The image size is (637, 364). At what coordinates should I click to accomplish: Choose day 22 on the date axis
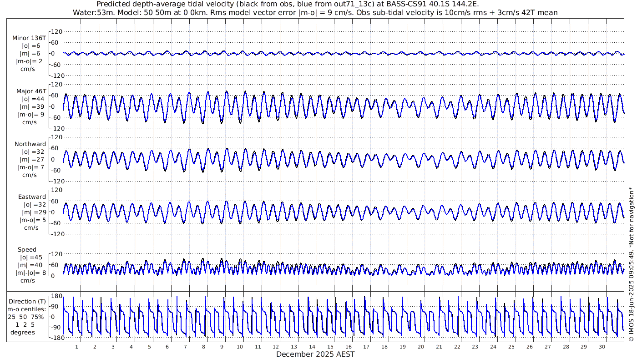pyautogui.click(x=457, y=347)
